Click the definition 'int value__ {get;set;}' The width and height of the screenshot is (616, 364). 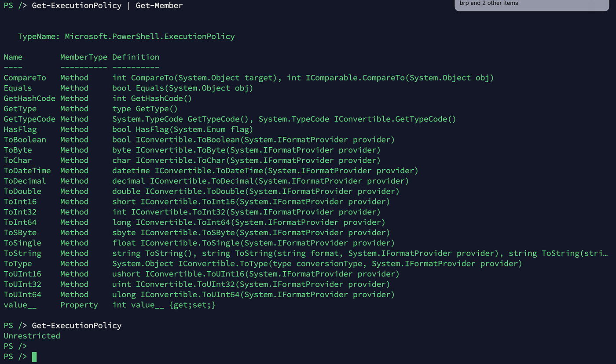164,305
